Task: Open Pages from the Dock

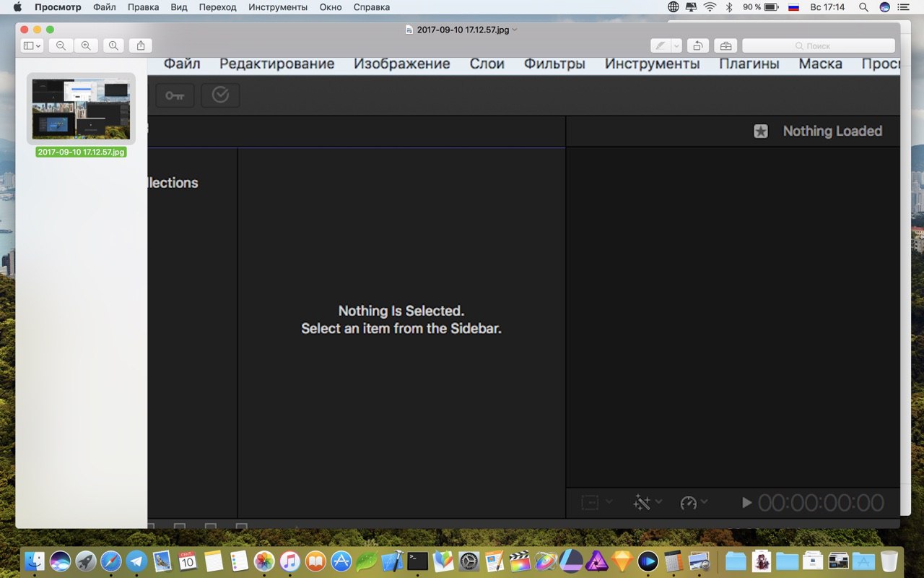Action: [494, 561]
